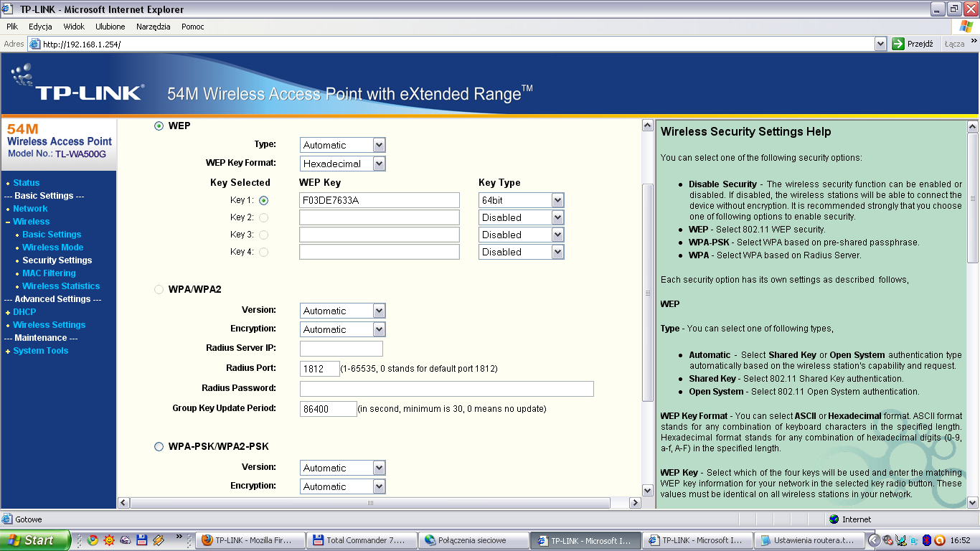The image size is (980, 551).
Task: Open the address bar history dropdown
Action: 880,44
